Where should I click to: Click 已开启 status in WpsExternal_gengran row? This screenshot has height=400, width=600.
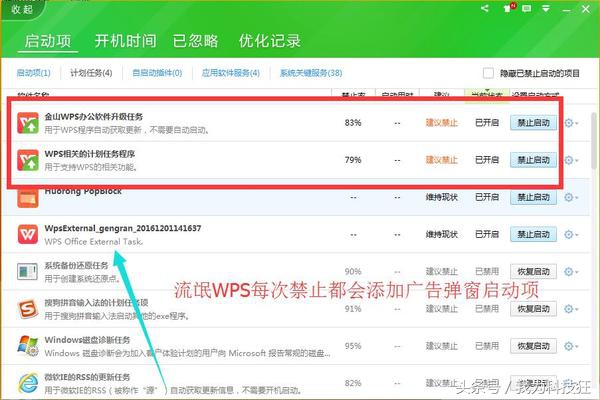click(487, 234)
